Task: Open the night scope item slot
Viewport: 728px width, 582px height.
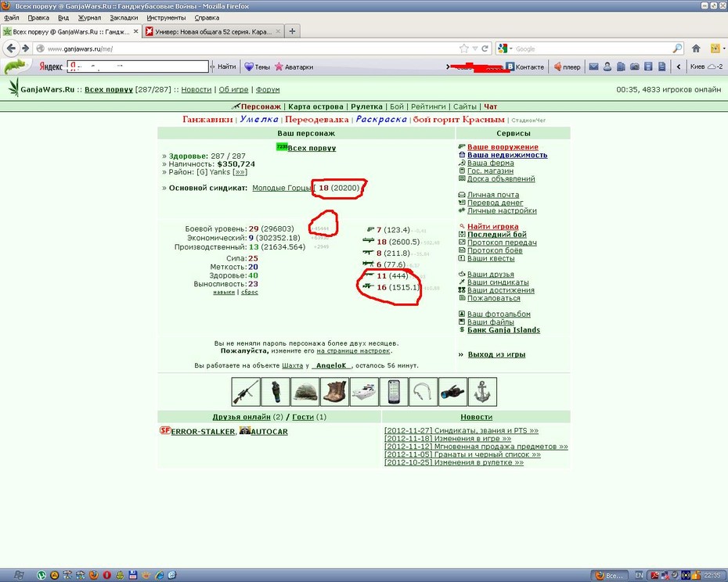Action: click(x=452, y=392)
